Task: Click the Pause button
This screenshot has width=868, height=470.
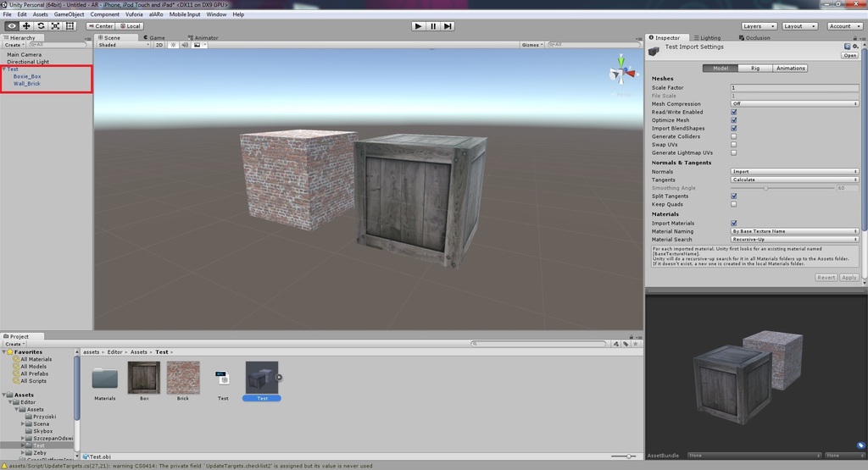Action: point(433,26)
